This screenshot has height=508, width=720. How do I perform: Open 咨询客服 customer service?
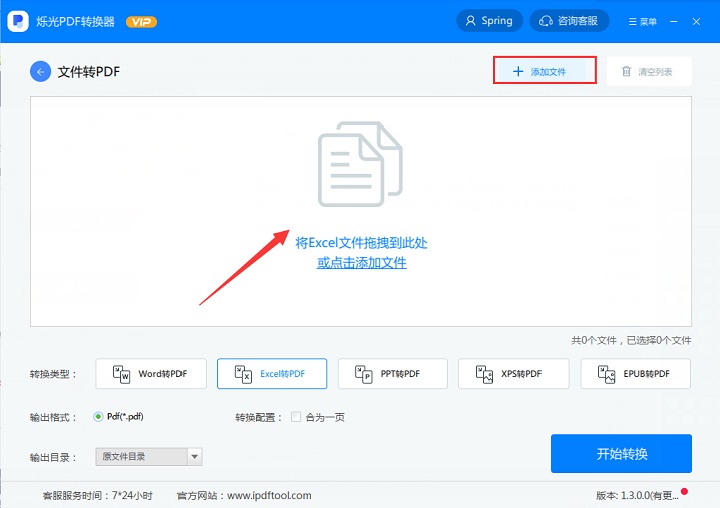[569, 21]
